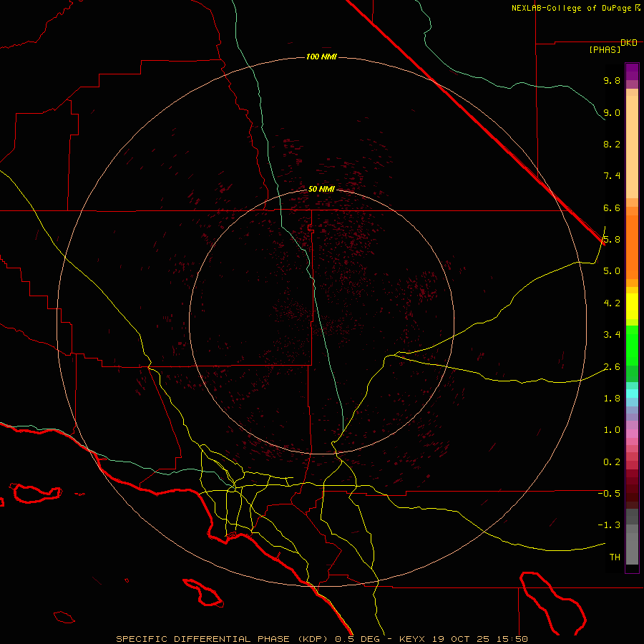The height and width of the screenshot is (644, 644).
Task: Click the 9.8 scale value
Action: 611,81
